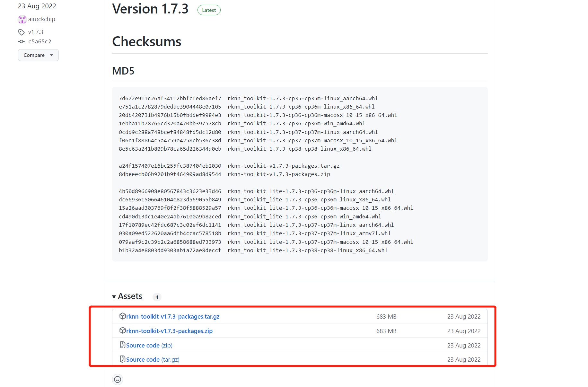
Task: Download rknn-toolkit-v1.7.3-packages.tar.gz
Action: point(172,316)
